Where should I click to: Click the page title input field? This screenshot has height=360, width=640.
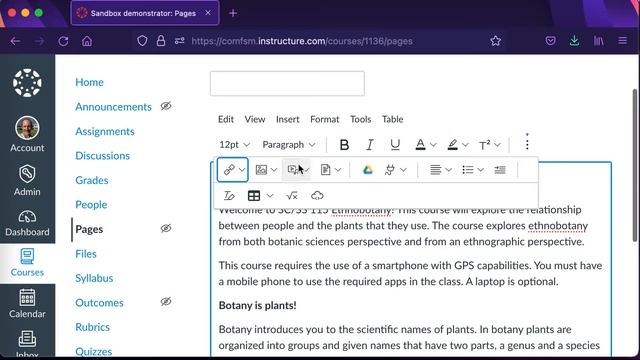tap(287, 84)
